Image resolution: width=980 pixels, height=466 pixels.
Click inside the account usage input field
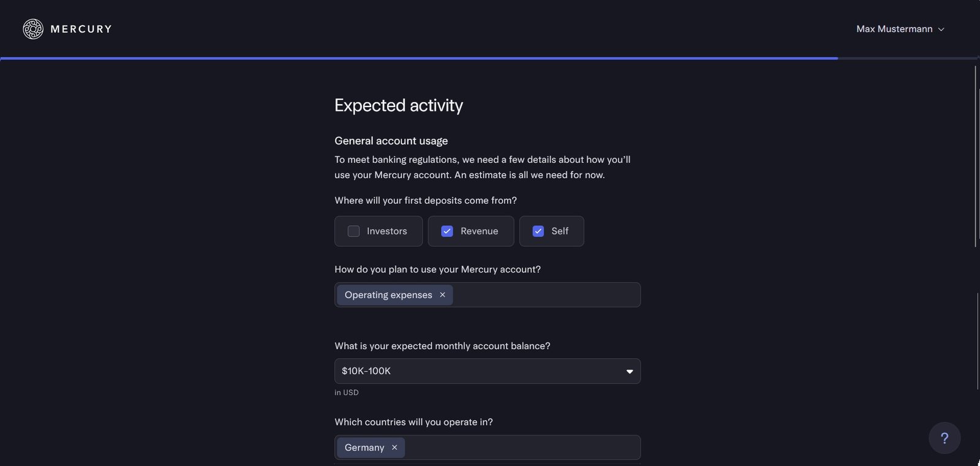545,295
